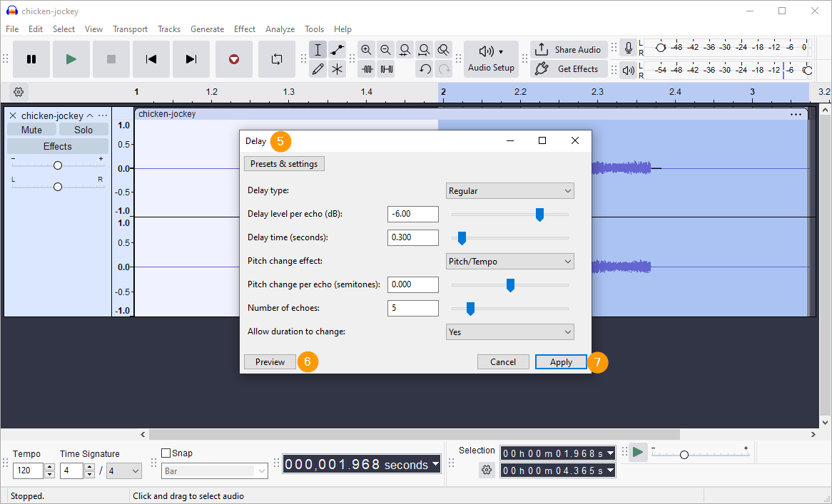Enable the Snap checkbox
Viewport: 832px width, 504px height.
point(166,453)
